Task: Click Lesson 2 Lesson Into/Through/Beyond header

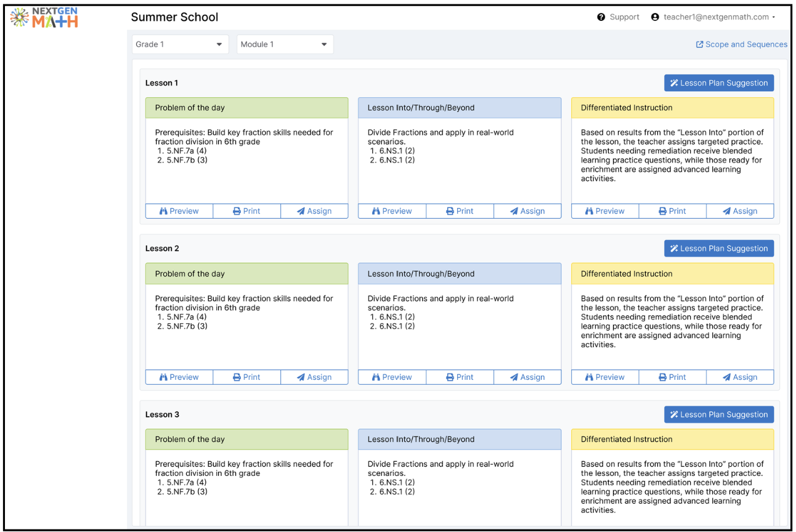Action: [460, 274]
